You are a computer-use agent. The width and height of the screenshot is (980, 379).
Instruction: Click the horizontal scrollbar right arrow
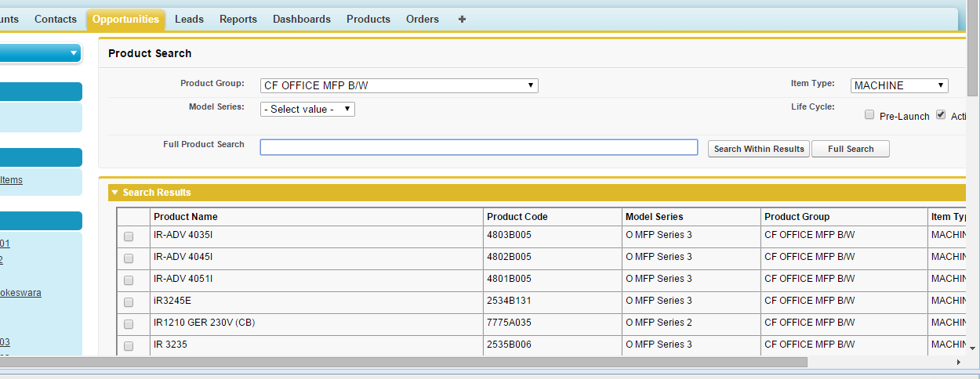click(958, 363)
